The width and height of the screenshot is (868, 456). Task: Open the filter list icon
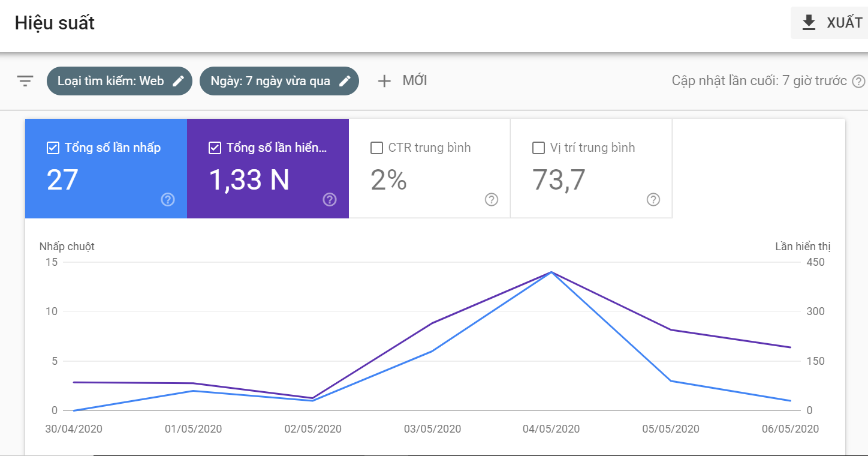25,81
